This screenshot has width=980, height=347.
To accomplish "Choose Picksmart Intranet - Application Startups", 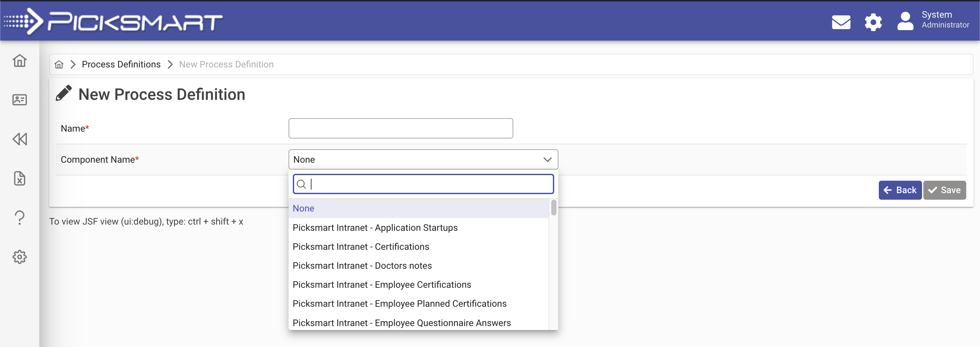I will (418, 227).
